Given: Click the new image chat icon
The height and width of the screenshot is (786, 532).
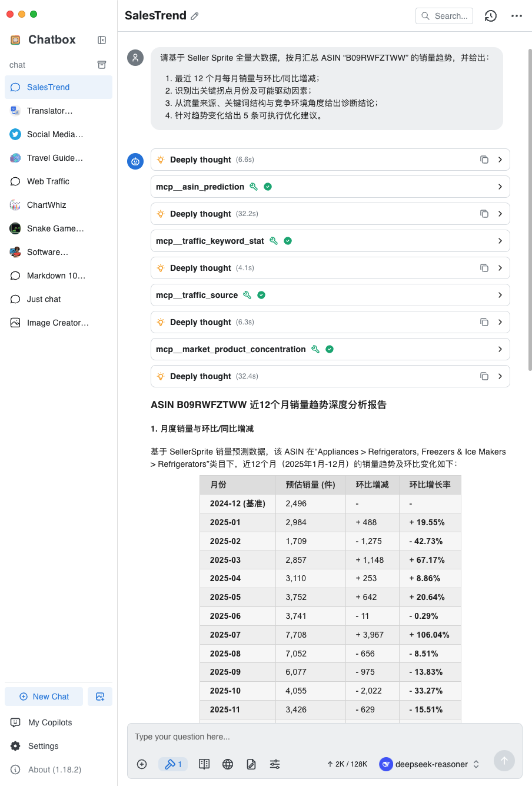Looking at the screenshot, I should point(100,697).
